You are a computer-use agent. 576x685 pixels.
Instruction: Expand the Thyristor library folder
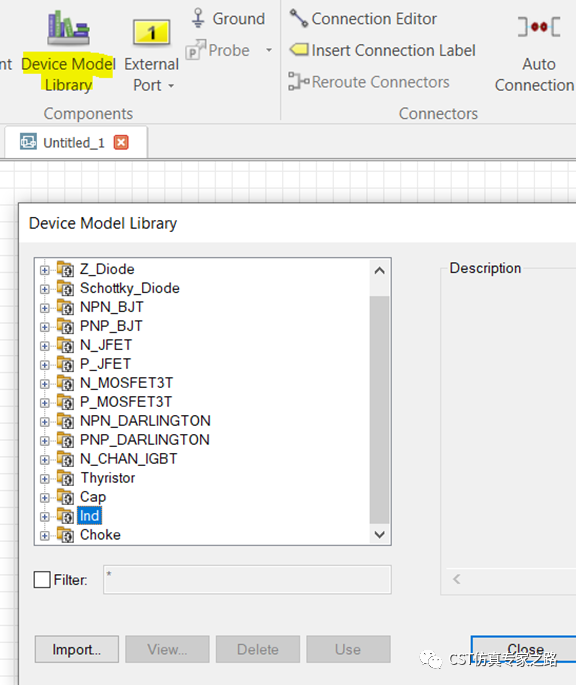[44, 479]
